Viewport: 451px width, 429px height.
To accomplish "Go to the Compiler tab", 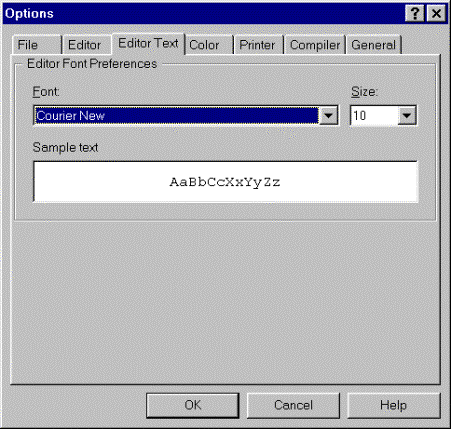I will click(315, 45).
